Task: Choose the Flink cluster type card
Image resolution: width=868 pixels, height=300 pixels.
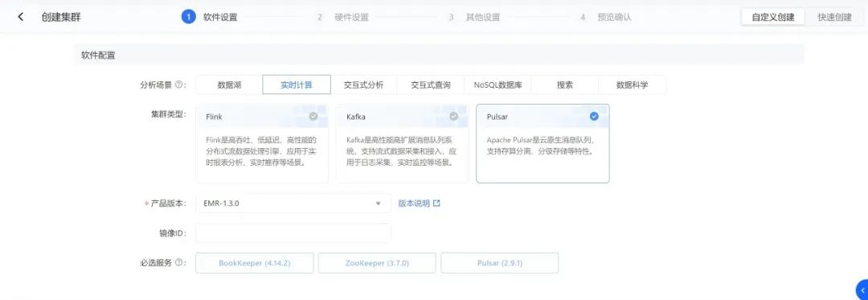Action: 262,143
